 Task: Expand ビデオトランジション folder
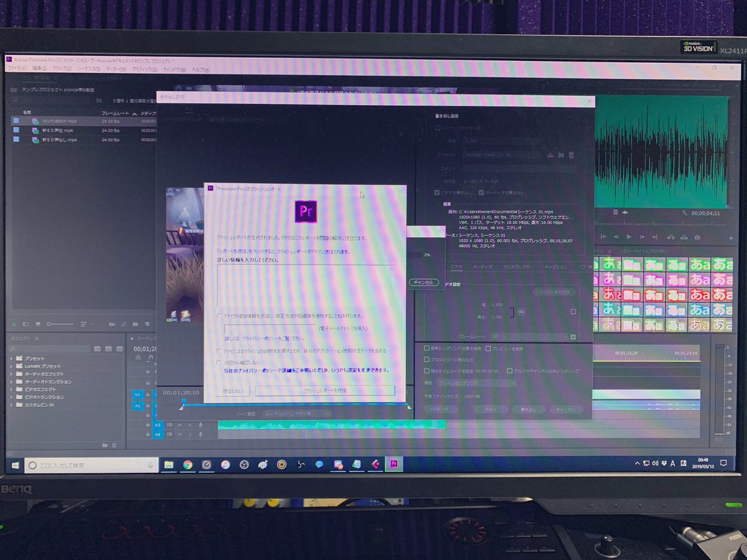(x=11, y=397)
